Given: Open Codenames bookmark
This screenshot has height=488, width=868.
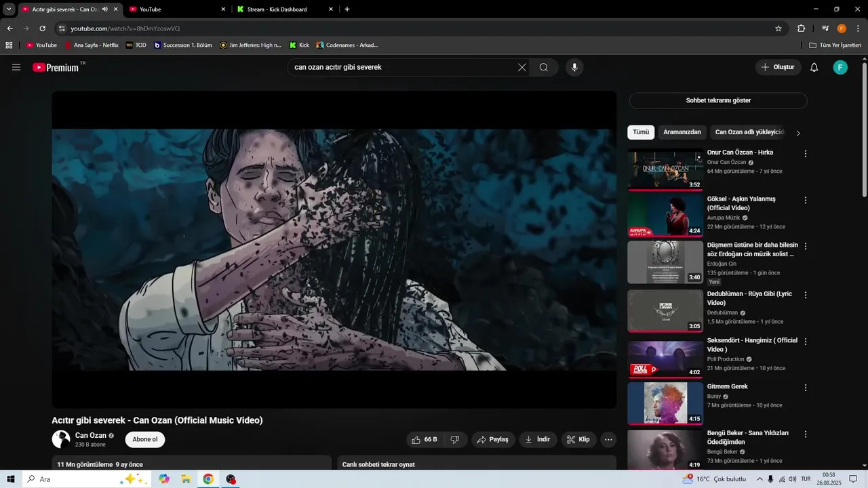Looking at the screenshot, I should (x=347, y=45).
